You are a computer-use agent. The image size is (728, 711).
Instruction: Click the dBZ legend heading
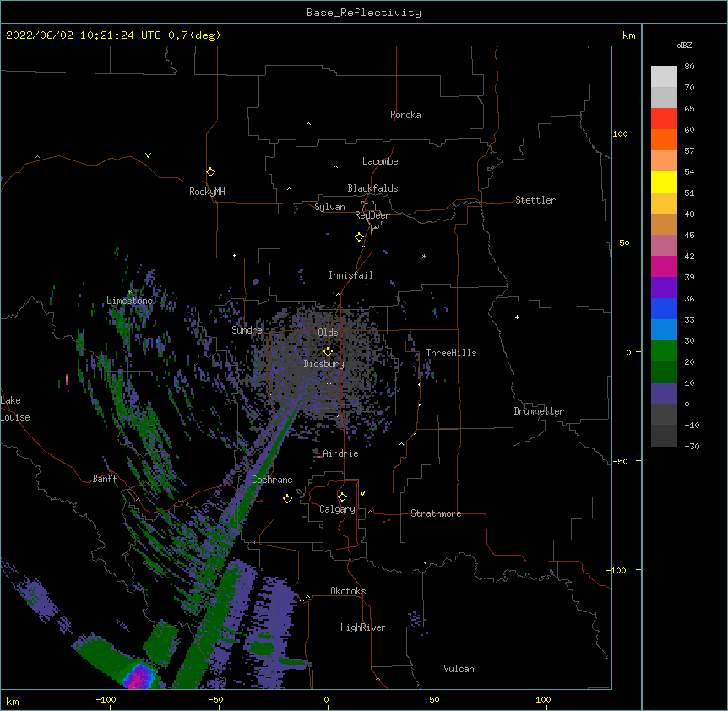684,45
